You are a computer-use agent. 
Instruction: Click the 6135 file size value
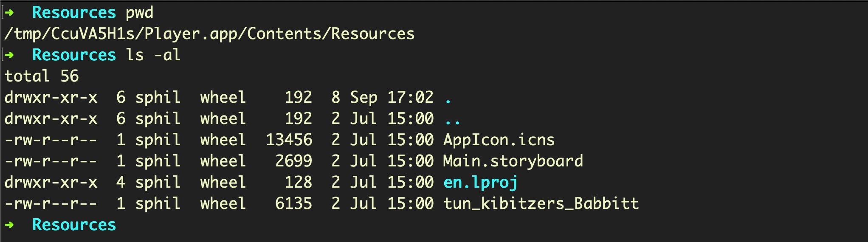coord(294,204)
